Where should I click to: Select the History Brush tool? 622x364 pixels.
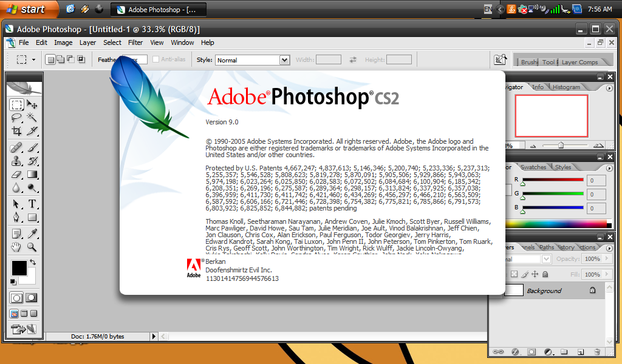[x=32, y=161]
